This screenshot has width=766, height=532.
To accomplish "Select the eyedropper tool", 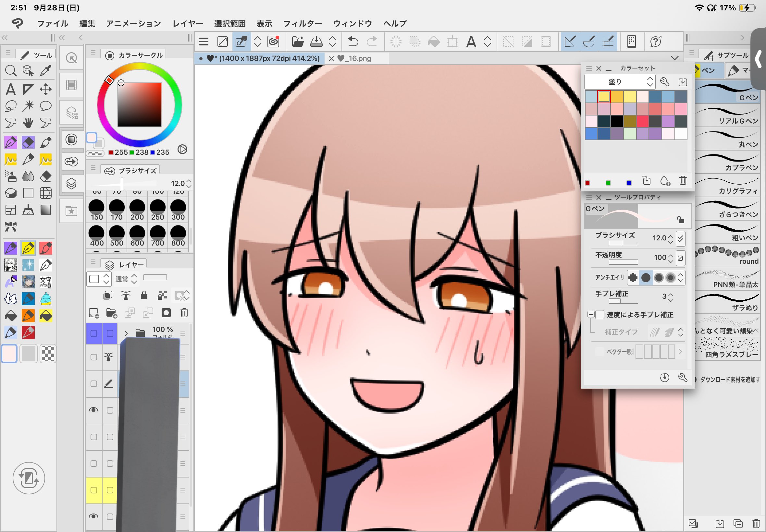I will 46,71.
